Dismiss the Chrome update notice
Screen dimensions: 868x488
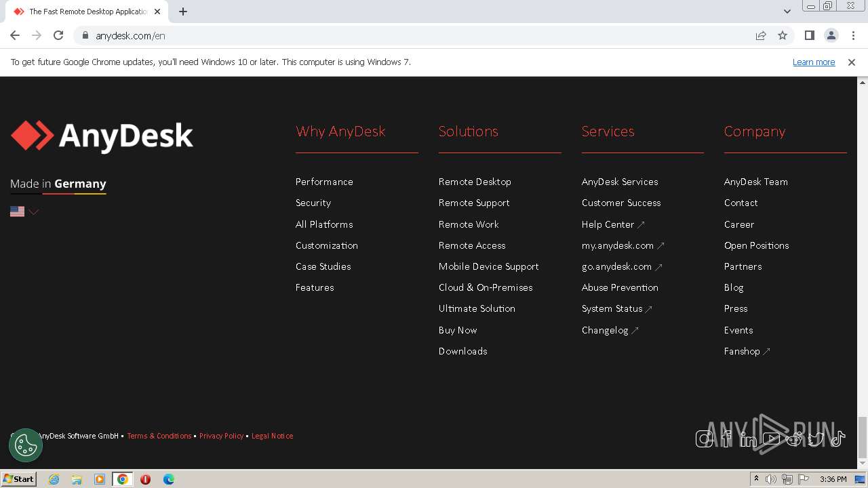(852, 62)
